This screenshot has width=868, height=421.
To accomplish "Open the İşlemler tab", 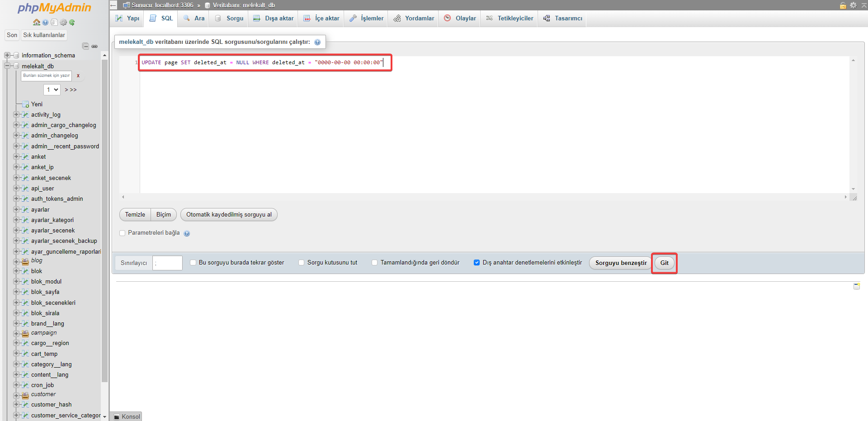I will pos(366,19).
